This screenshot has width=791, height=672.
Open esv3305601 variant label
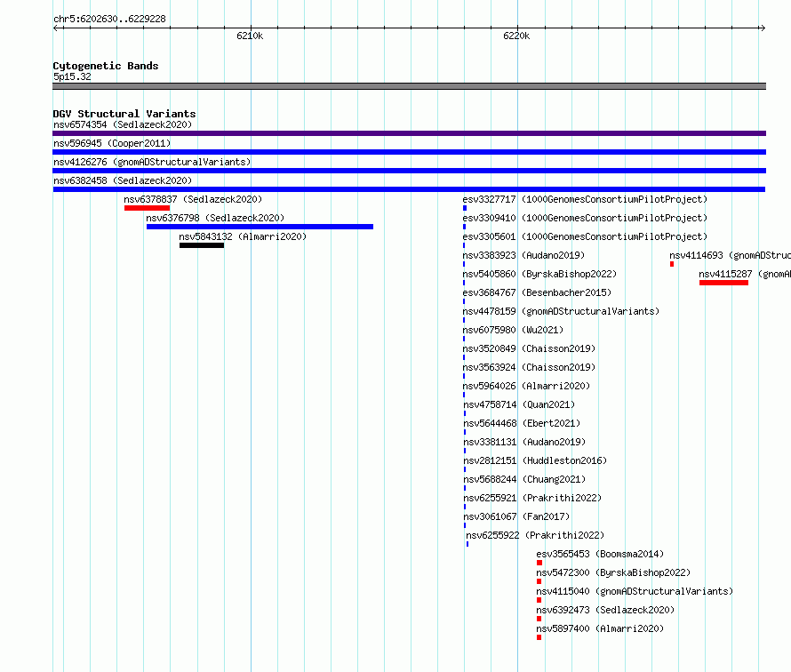[585, 236]
